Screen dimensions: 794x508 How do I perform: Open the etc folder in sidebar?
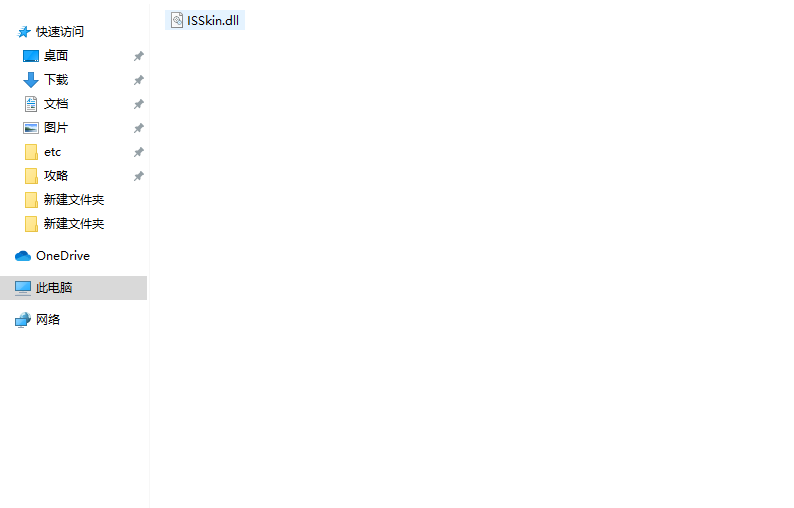point(52,152)
